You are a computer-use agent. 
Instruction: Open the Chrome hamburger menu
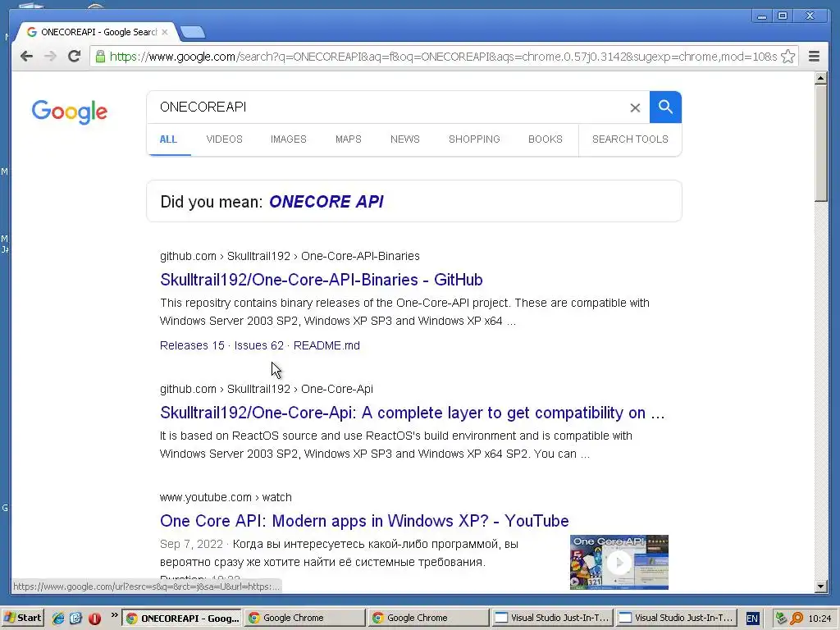coord(814,57)
